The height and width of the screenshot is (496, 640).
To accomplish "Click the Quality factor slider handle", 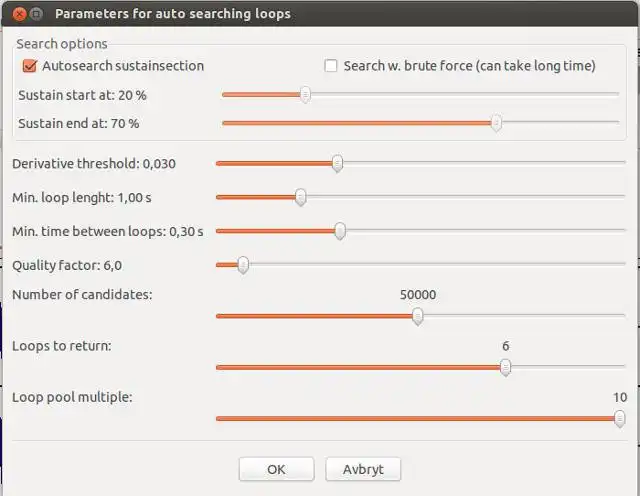I will pos(242,265).
